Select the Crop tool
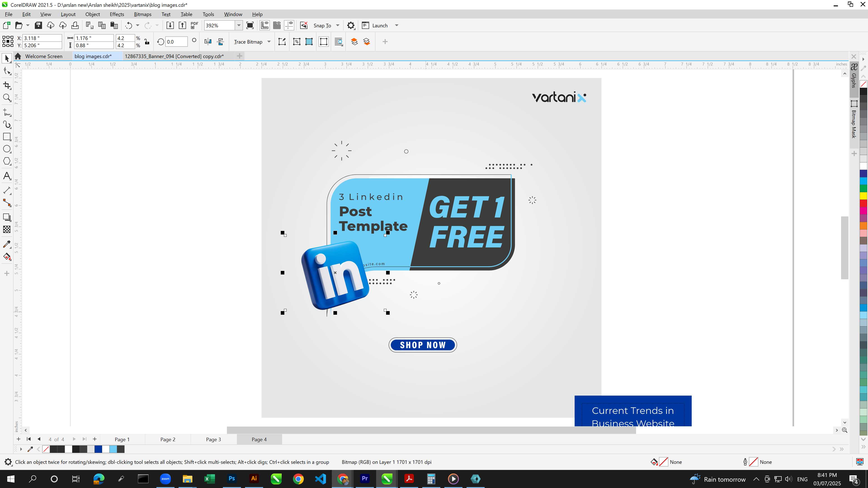 pos(7,85)
